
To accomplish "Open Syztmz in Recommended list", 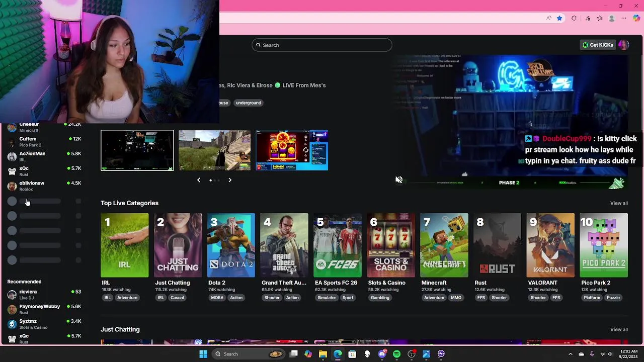I will point(44,324).
